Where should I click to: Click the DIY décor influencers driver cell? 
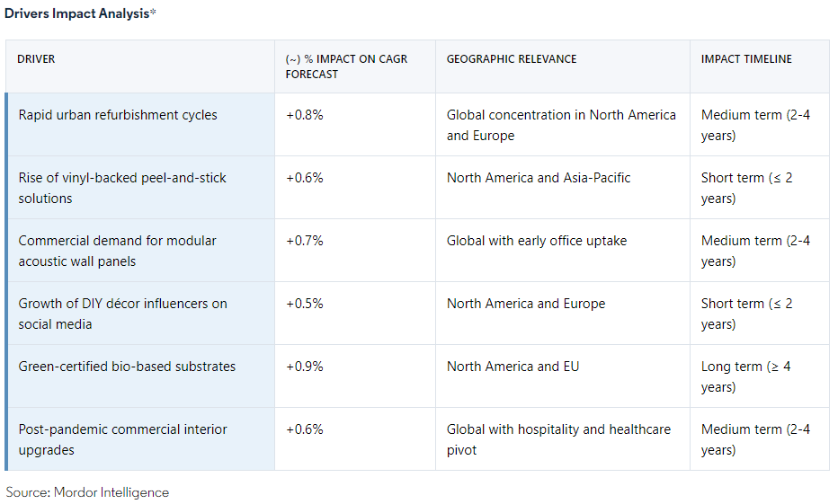[x=122, y=314]
